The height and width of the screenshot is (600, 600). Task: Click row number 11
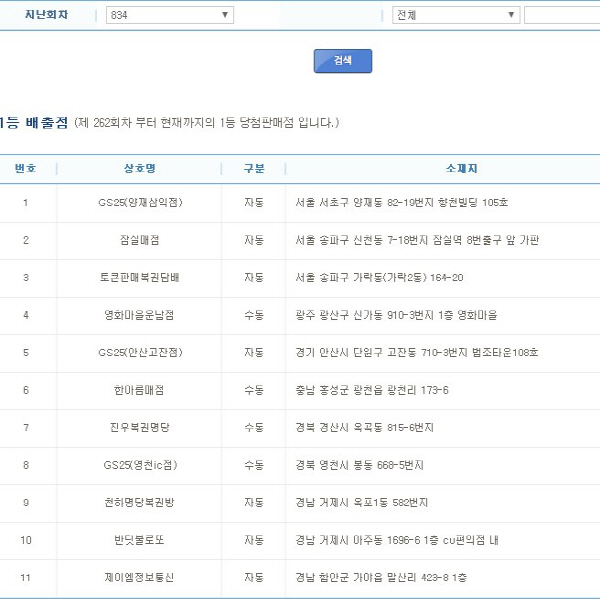click(x=25, y=577)
